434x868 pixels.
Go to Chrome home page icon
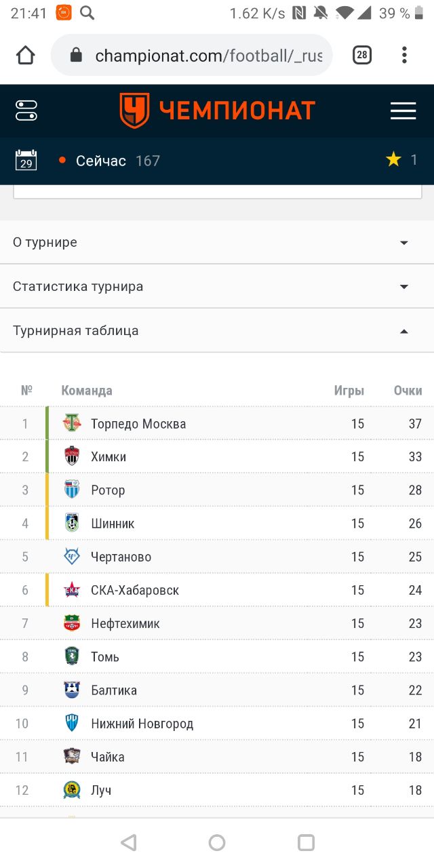point(25,55)
